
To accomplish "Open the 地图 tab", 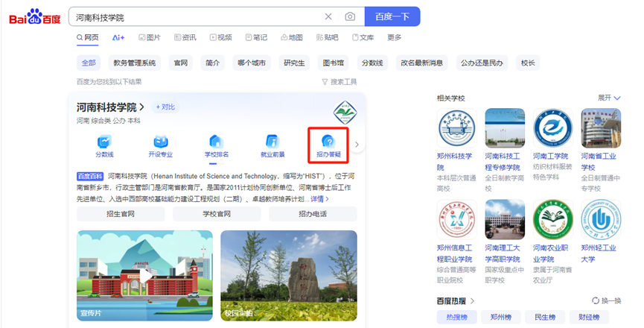I will 292,37.
